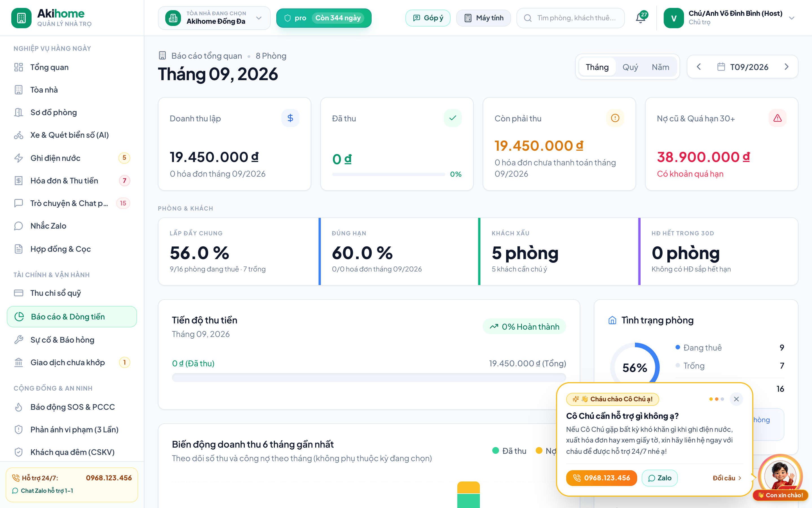Click the pro Còn 344 ngày badge

coord(324,18)
